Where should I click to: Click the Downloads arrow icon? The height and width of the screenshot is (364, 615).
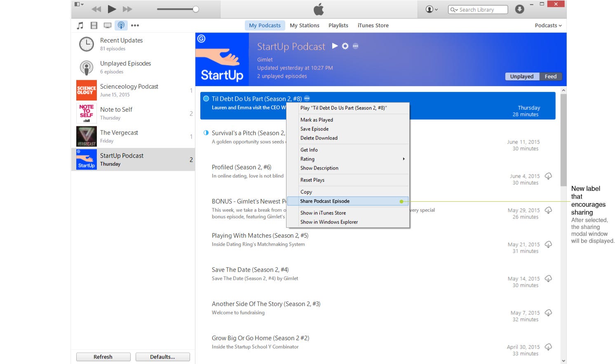coord(519,9)
